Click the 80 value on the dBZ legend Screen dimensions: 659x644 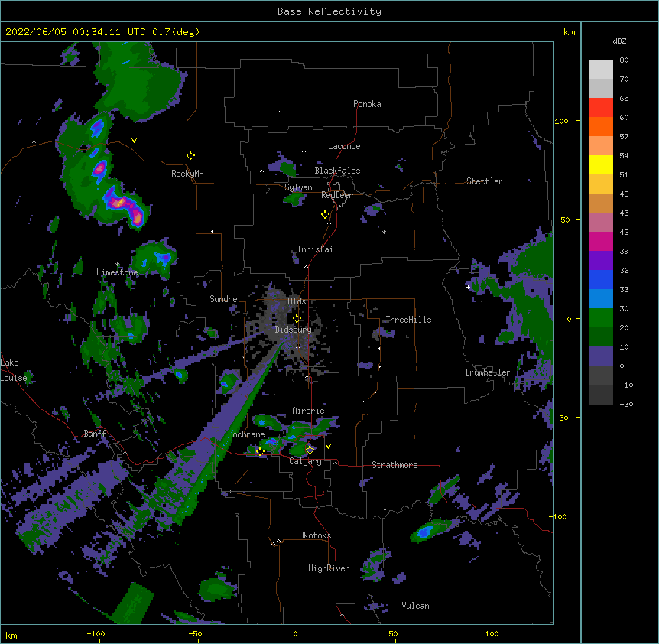pyautogui.click(x=624, y=60)
